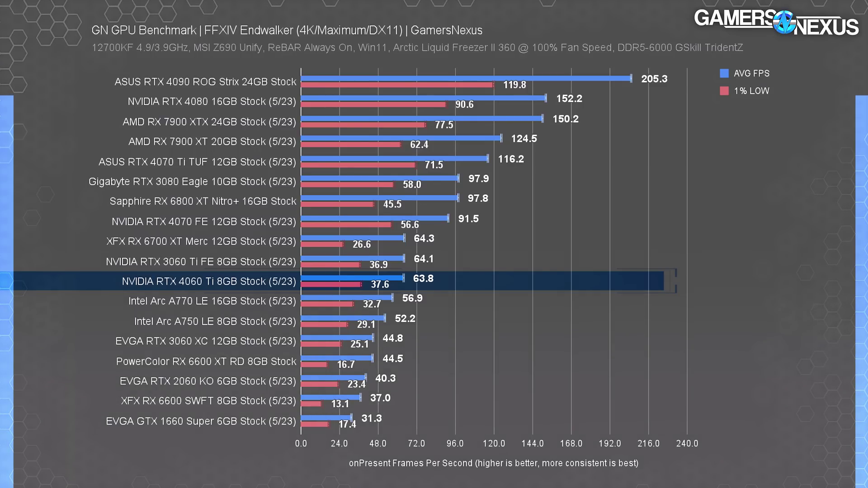Click the 1% LOW red legend swatch
868x488 pixels.
click(x=724, y=91)
